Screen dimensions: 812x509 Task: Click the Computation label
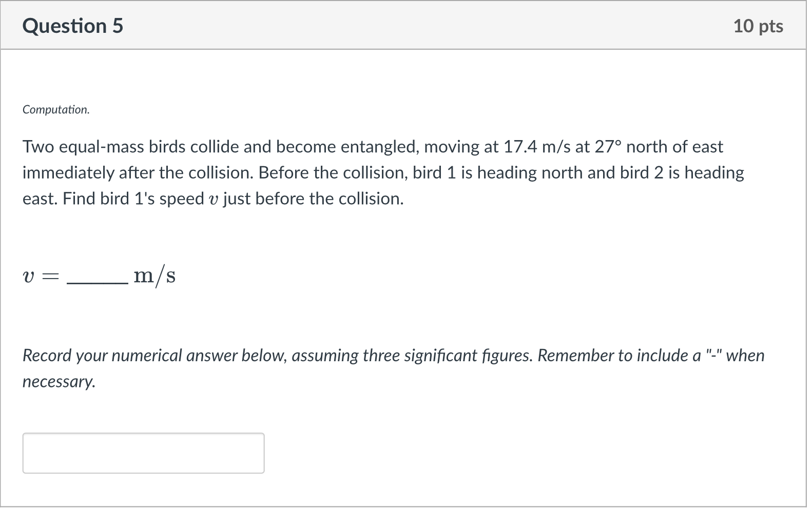pyautogui.click(x=55, y=109)
